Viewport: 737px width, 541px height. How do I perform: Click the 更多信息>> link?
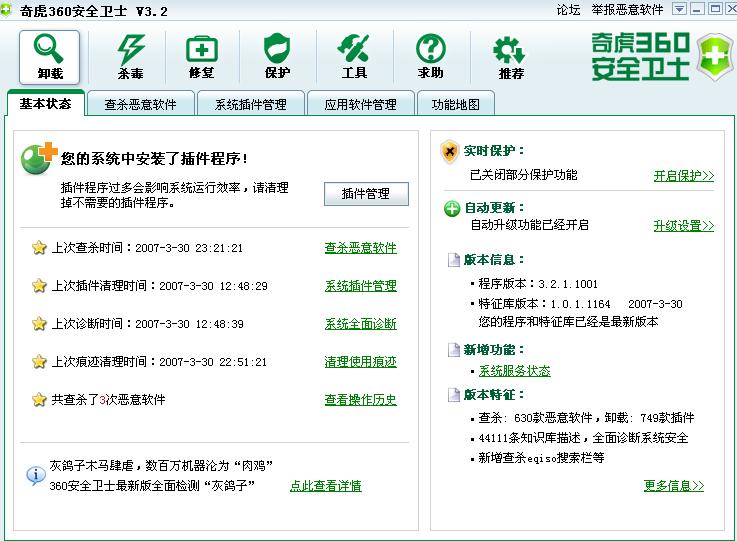674,486
